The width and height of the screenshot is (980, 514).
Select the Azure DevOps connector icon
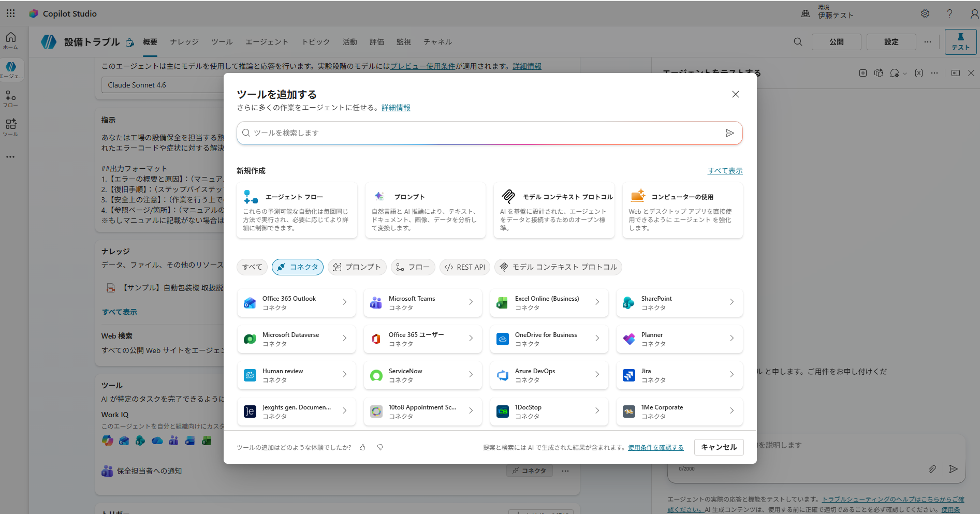click(x=503, y=375)
